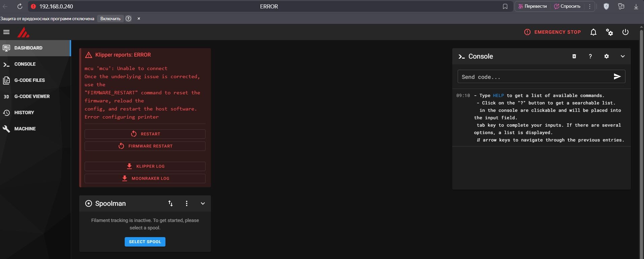Download the Klipper log

145,166
